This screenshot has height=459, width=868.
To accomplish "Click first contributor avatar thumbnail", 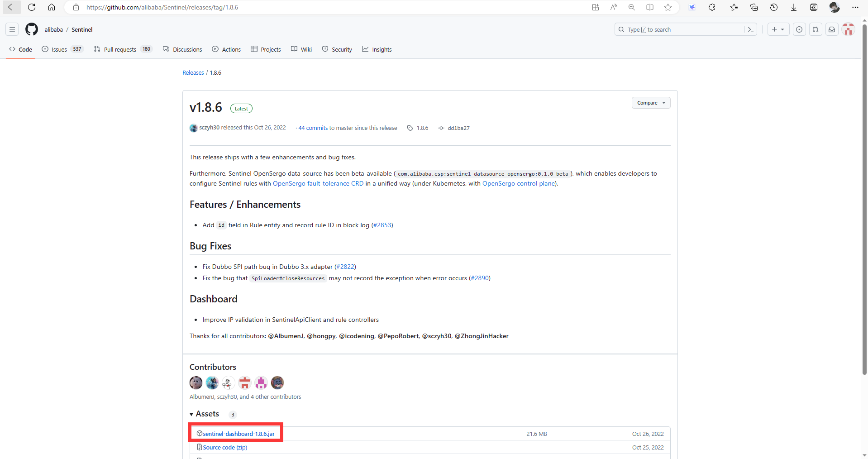I will point(196,383).
